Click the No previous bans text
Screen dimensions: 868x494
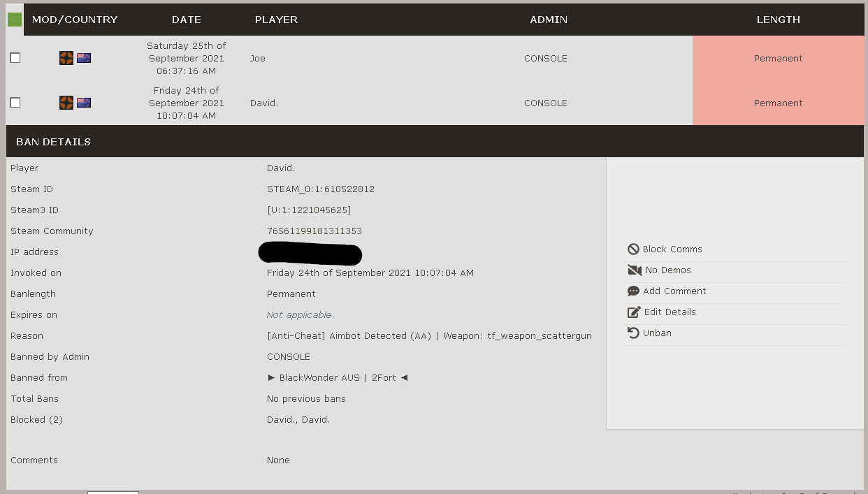coord(306,398)
